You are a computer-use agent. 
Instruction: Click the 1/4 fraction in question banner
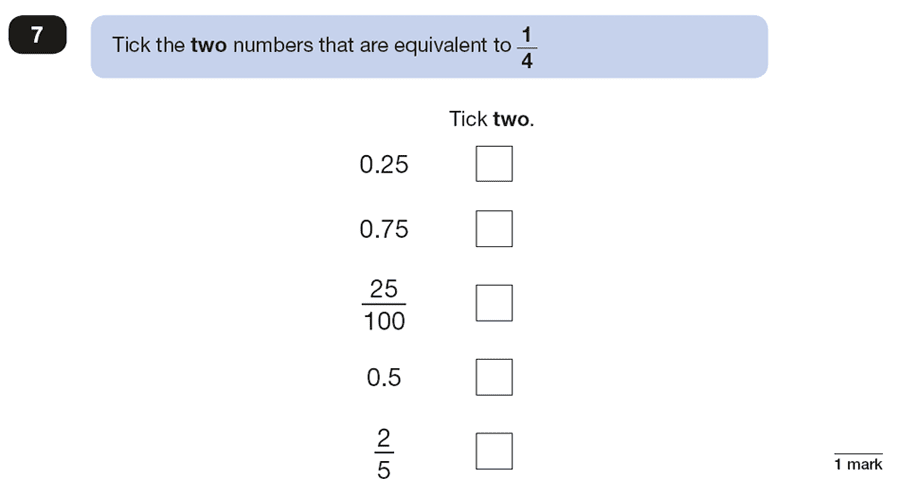click(527, 47)
